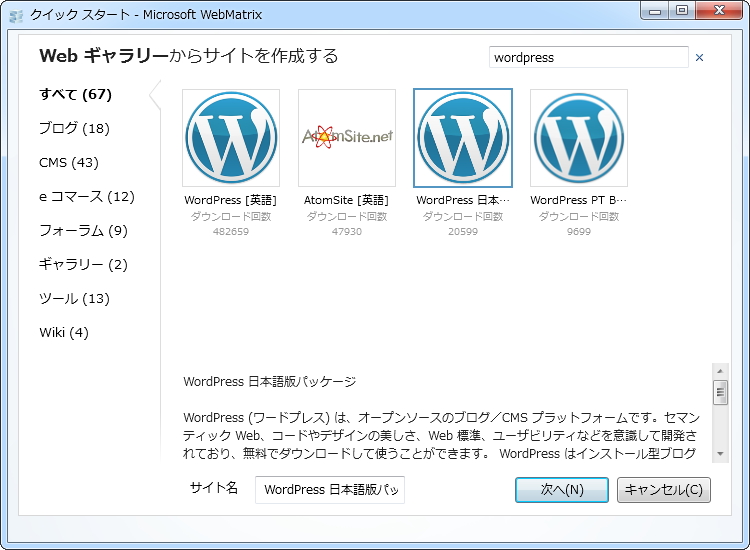Select the WordPress PT B… logo thumbnail
750x550 pixels.
tap(579, 138)
